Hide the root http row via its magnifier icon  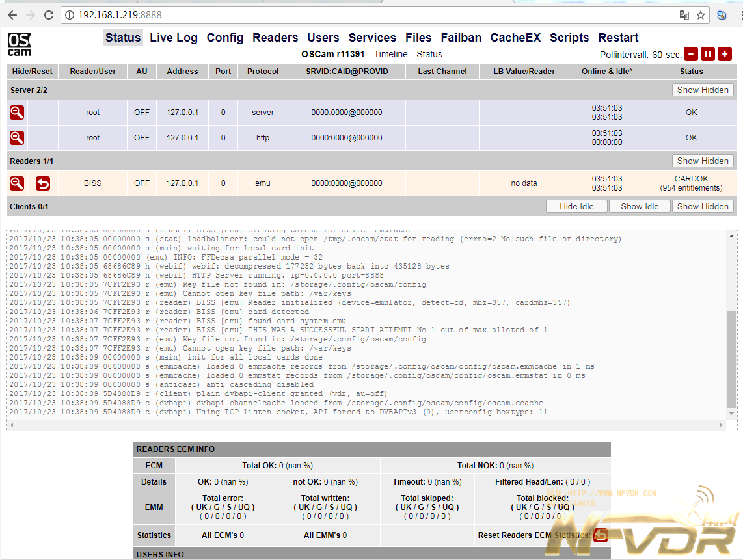coord(17,138)
